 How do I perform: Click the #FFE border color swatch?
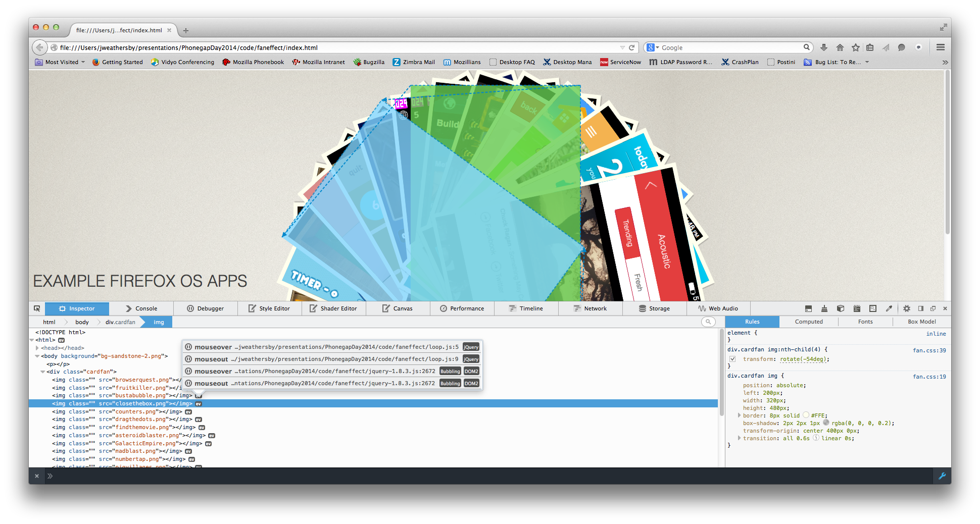[x=806, y=415]
